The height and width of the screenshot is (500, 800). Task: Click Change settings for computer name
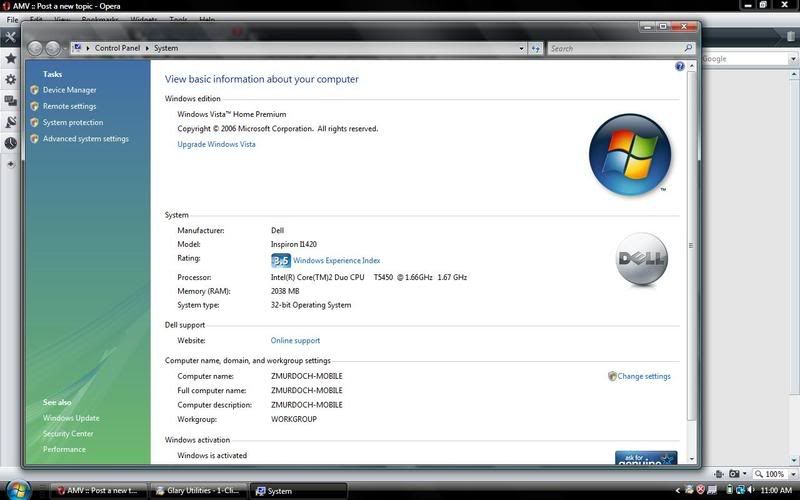coord(643,376)
